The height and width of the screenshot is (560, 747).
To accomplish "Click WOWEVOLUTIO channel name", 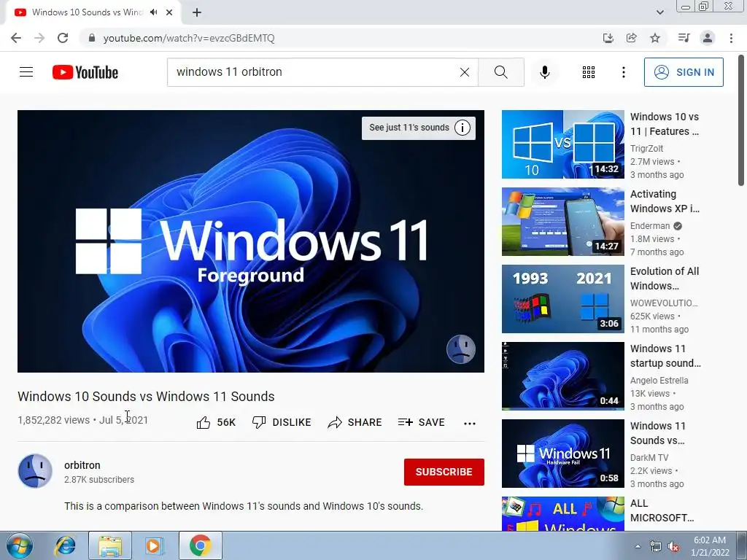I will pos(664,303).
